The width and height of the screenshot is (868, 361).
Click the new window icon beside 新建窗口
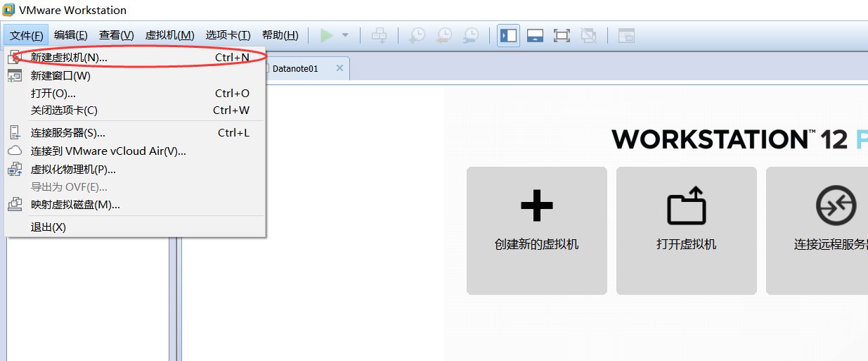(15, 75)
